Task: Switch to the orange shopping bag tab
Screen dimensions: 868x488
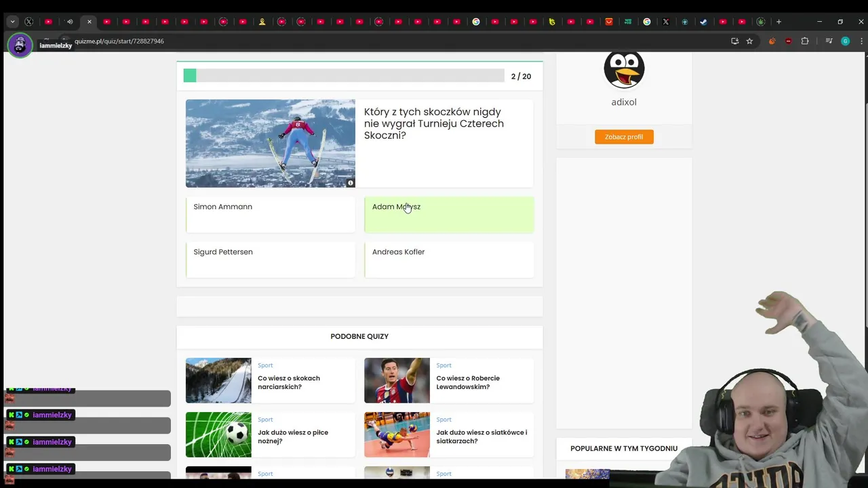Action: coord(609,22)
